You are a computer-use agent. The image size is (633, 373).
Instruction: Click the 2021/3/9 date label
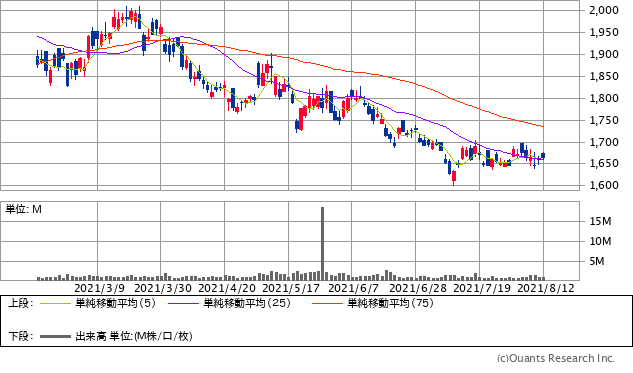click(100, 288)
